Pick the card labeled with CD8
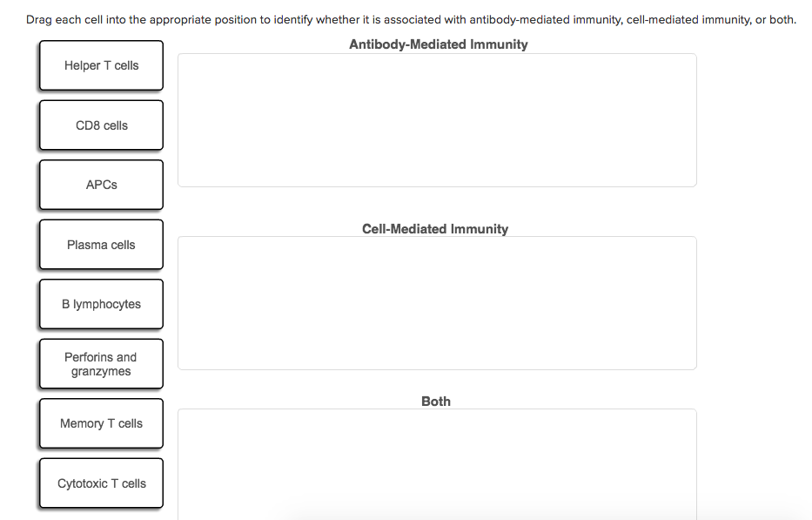This screenshot has width=812, height=520. pos(101,125)
